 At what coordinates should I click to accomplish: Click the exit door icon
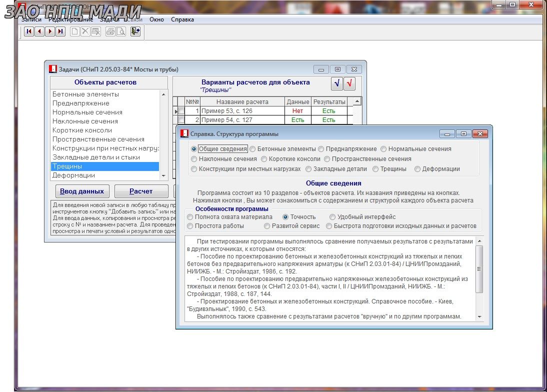coord(135,31)
